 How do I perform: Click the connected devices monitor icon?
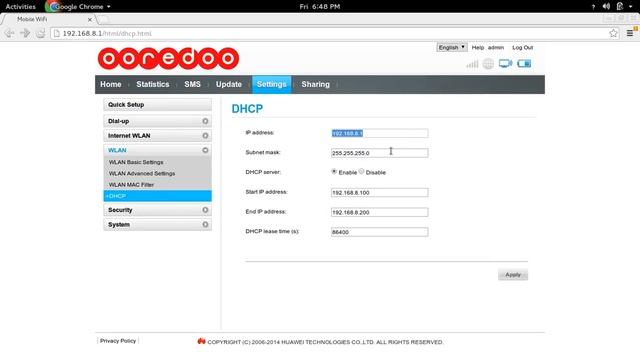pyautogui.click(x=505, y=64)
